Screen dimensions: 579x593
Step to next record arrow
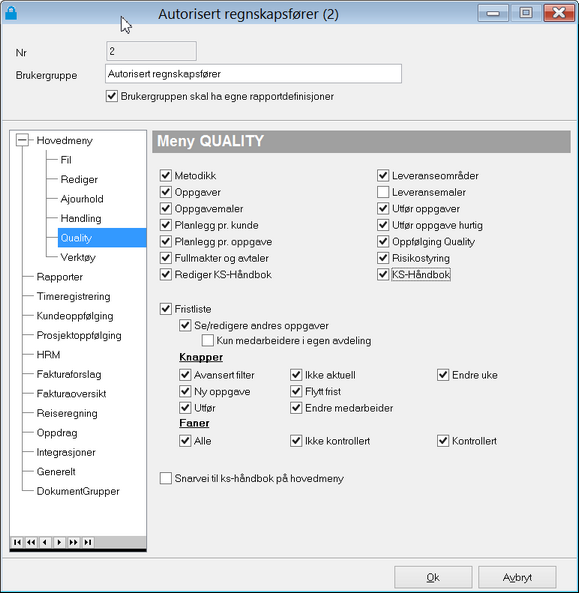pyautogui.click(x=59, y=542)
